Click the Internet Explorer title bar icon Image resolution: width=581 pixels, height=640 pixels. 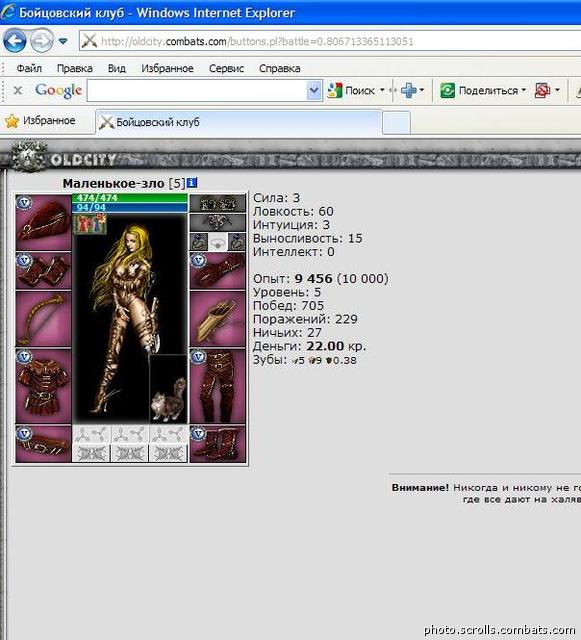(x=8, y=12)
